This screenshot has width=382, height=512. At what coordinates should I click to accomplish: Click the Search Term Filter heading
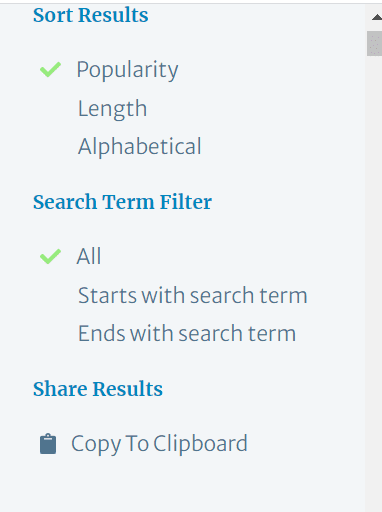click(x=122, y=202)
